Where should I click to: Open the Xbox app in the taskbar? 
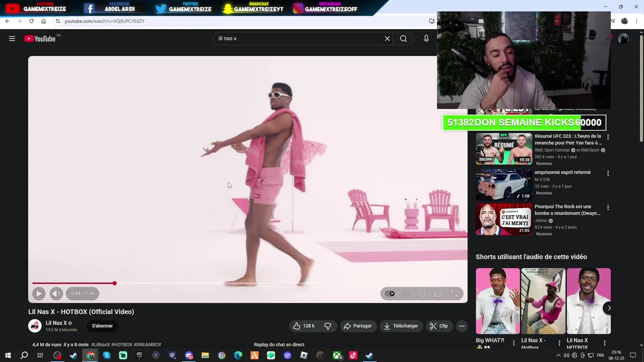(x=337, y=355)
